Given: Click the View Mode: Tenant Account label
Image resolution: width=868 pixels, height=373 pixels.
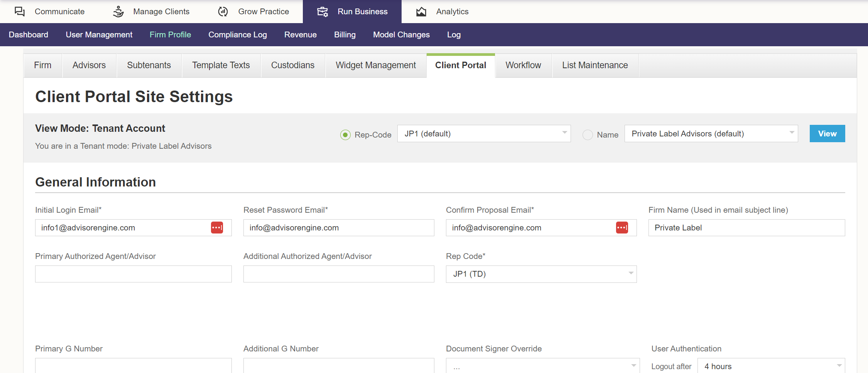Looking at the screenshot, I should tap(100, 128).
